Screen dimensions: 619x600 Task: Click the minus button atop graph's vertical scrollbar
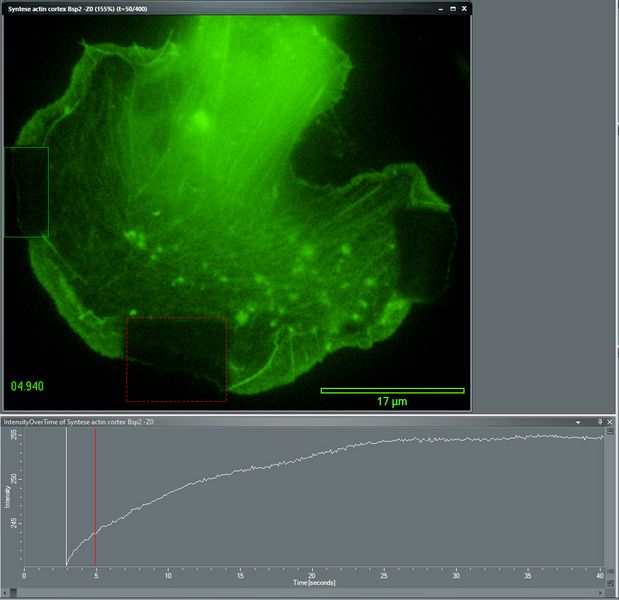tap(610, 431)
